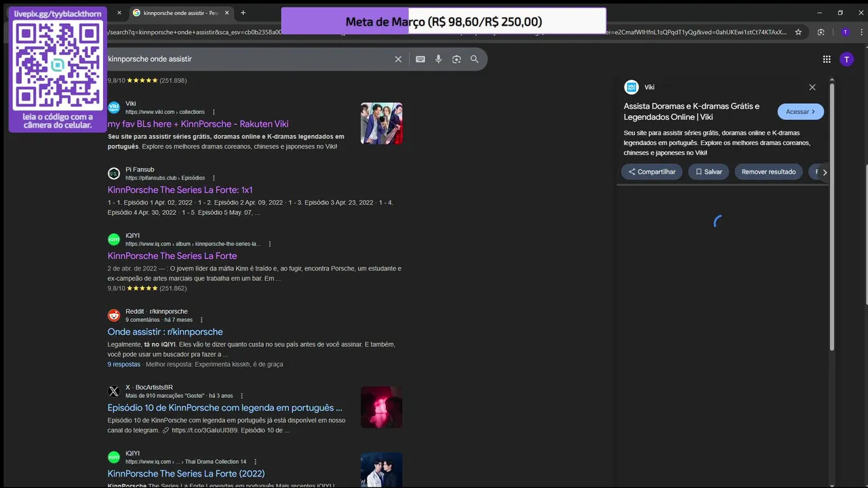The height and width of the screenshot is (488, 868).
Task: Open KinnPorsche The Series La Forte (2022) link
Action: click(186, 473)
